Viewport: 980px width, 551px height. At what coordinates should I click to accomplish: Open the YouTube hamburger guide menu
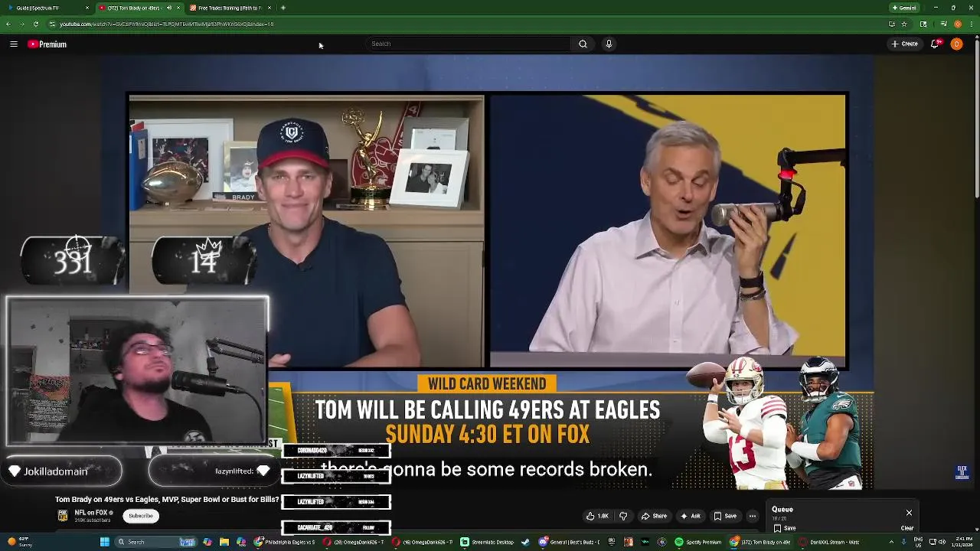point(14,44)
